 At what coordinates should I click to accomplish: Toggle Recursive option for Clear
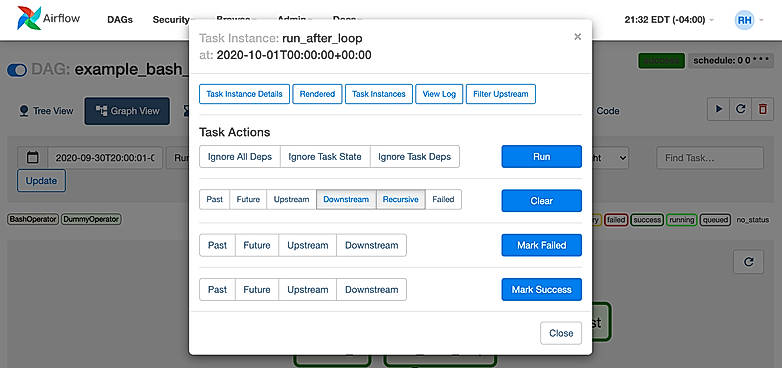point(400,199)
